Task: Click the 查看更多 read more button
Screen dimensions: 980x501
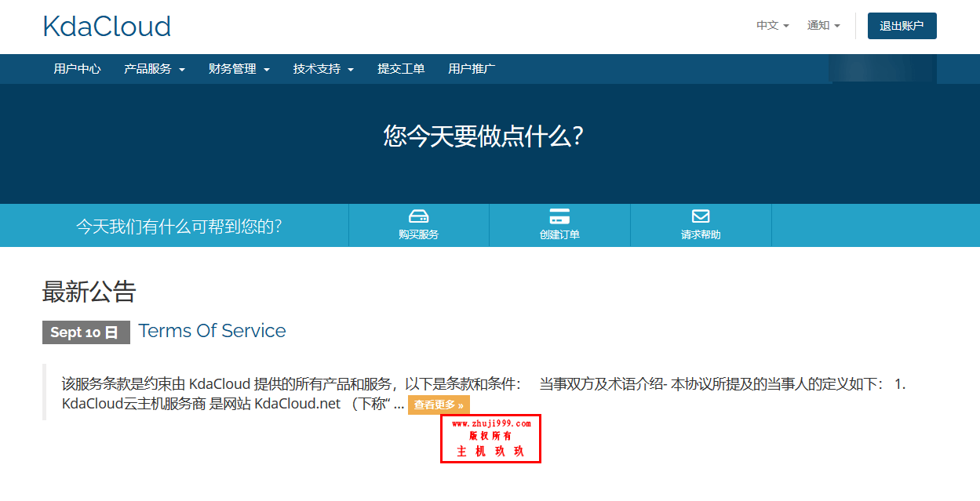Action: [x=439, y=405]
